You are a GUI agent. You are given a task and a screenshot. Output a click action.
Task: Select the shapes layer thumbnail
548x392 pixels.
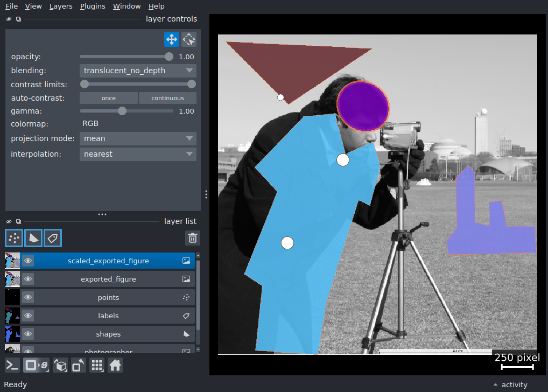[12, 334]
